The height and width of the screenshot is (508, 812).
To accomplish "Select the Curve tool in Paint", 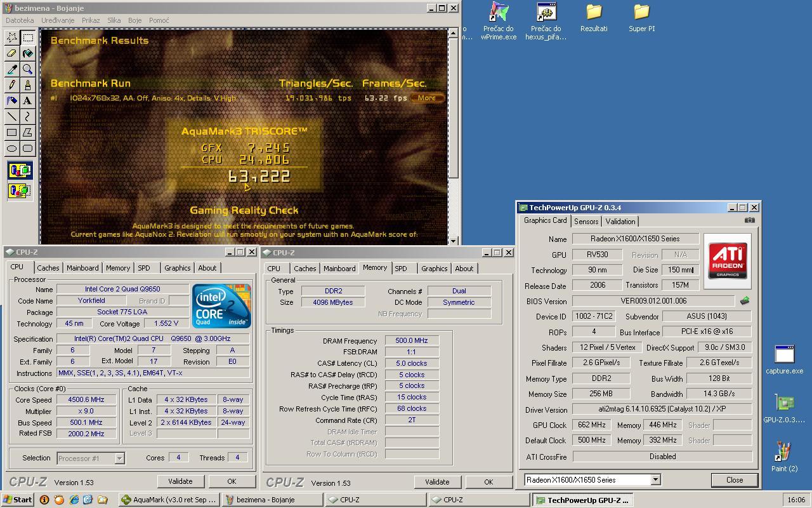I will (x=28, y=117).
